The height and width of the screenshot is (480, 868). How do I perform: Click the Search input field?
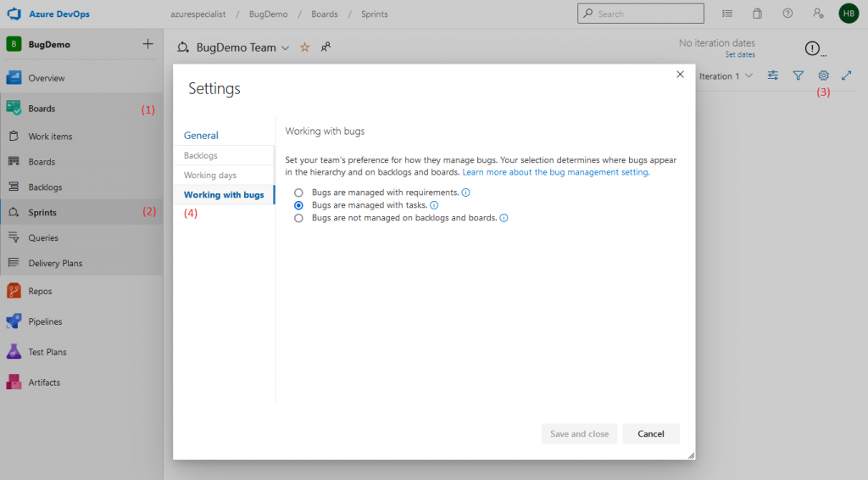(641, 14)
